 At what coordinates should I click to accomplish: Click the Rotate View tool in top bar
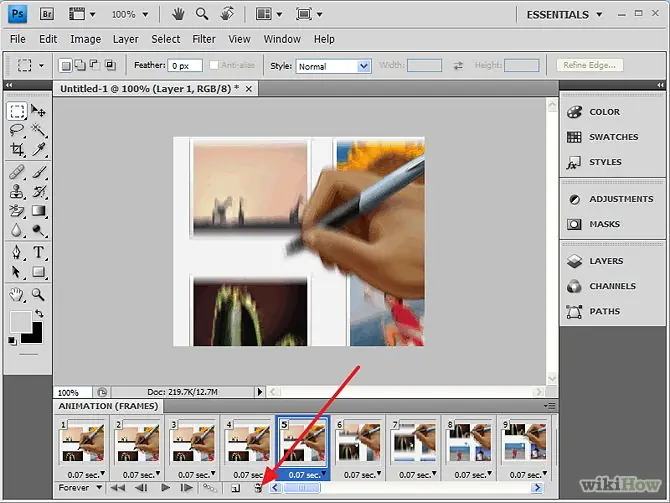(227, 14)
